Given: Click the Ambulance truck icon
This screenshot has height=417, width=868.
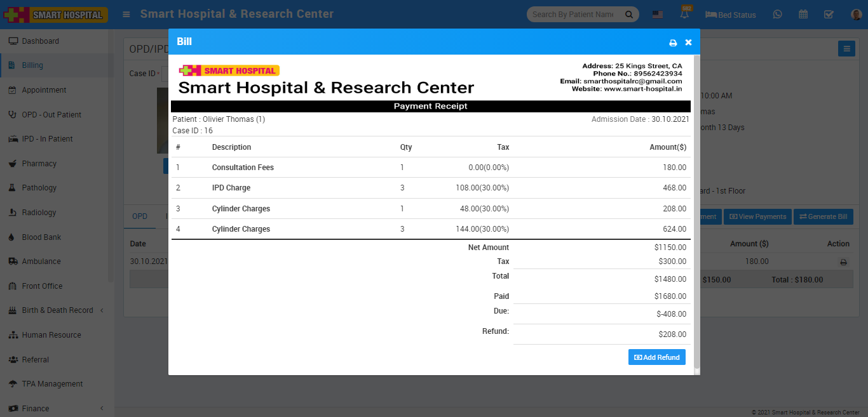Looking at the screenshot, I should (13, 261).
